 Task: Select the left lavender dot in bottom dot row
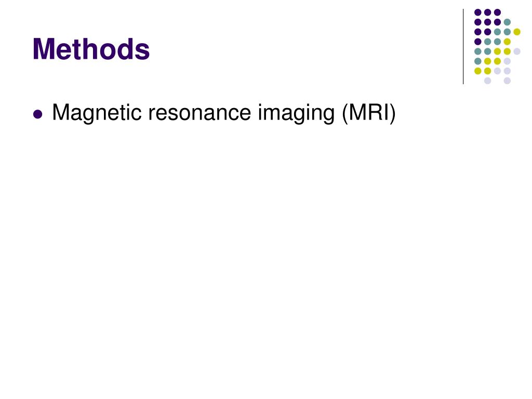(487, 81)
